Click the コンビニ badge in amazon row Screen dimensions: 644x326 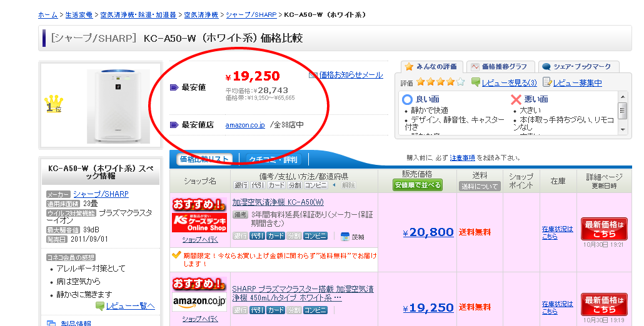[315, 310]
